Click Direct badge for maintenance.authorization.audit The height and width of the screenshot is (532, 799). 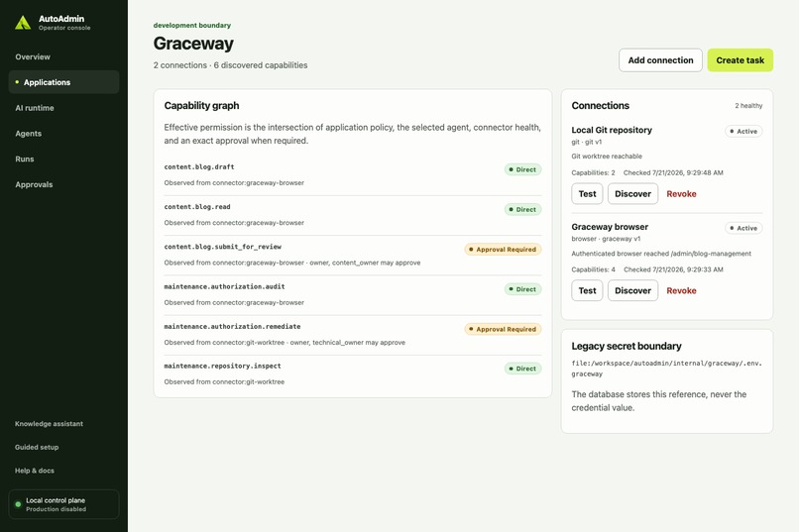[522, 289]
